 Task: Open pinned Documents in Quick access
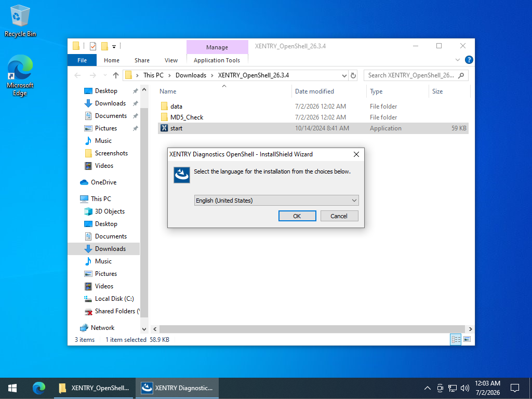(x=111, y=116)
